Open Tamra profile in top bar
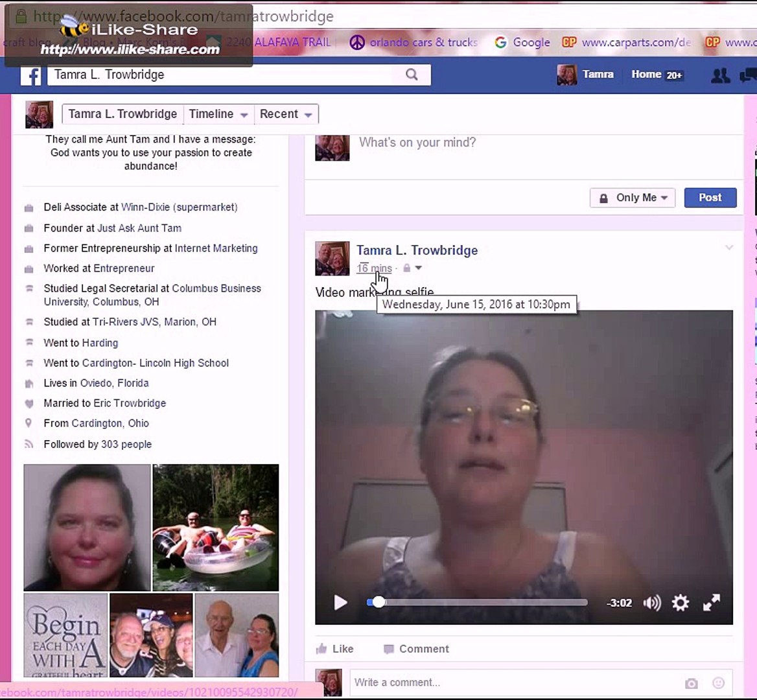 pos(586,75)
